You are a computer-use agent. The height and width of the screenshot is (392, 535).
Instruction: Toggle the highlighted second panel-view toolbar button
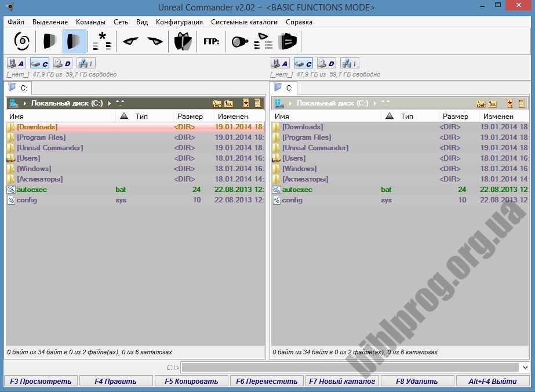pos(74,41)
